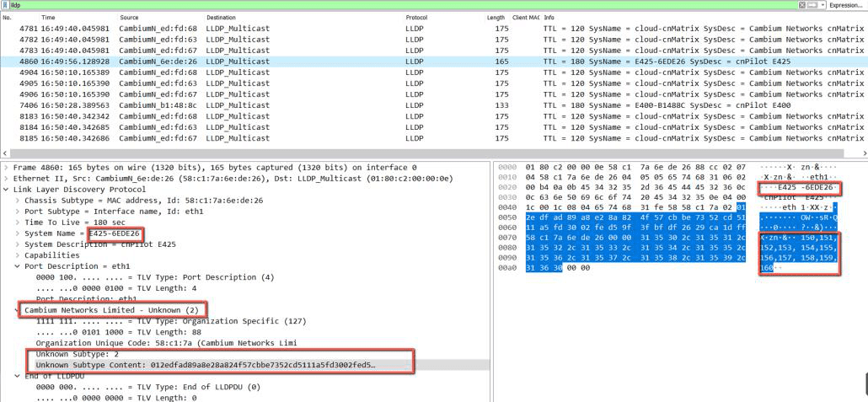The height and width of the screenshot is (402, 868).
Task: Expand the Capabilities node
Action: click(x=18, y=255)
